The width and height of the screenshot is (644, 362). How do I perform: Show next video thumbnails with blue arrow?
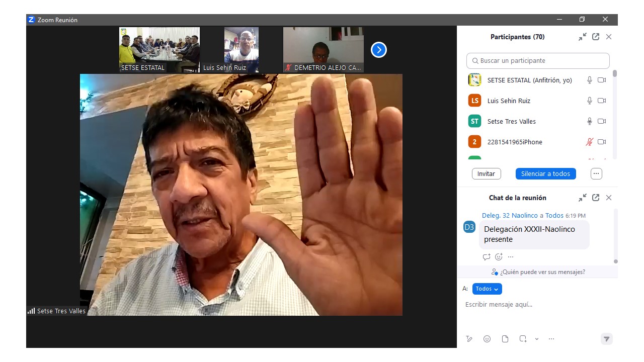click(378, 50)
